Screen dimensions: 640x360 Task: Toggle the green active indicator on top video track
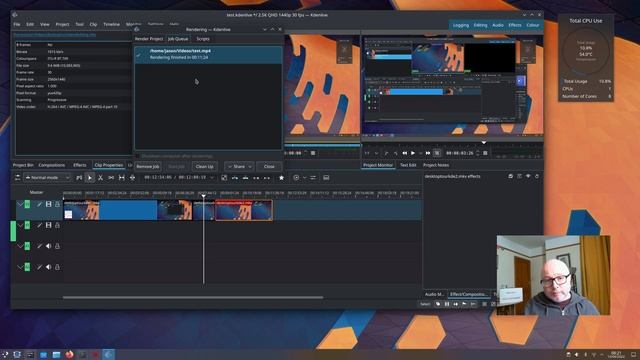coord(27,204)
